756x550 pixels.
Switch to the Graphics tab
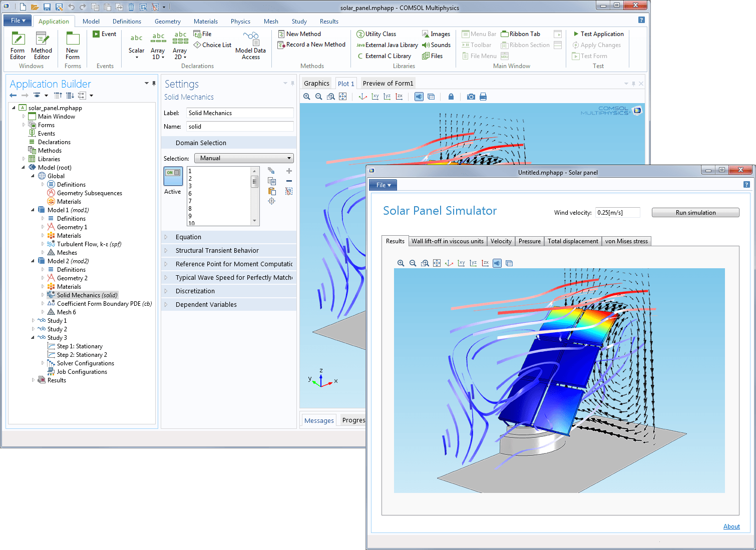tap(316, 84)
